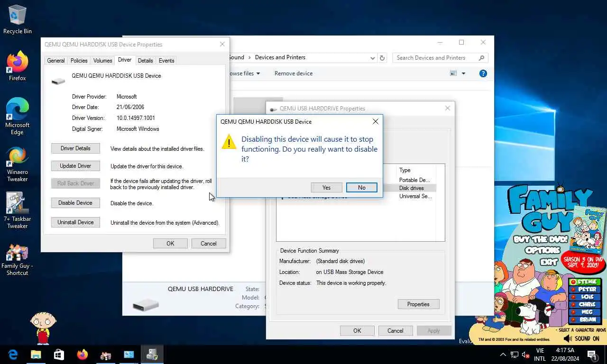Image resolution: width=607 pixels, height=364 pixels.
Task: Cancel the HARDDISK USB Device Properties window
Action: (x=209, y=244)
